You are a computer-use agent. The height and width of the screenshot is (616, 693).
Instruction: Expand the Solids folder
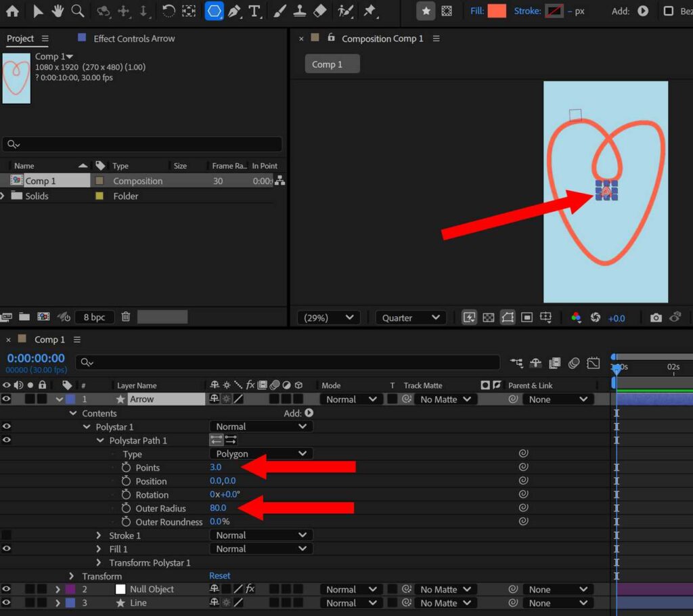coord(3,196)
